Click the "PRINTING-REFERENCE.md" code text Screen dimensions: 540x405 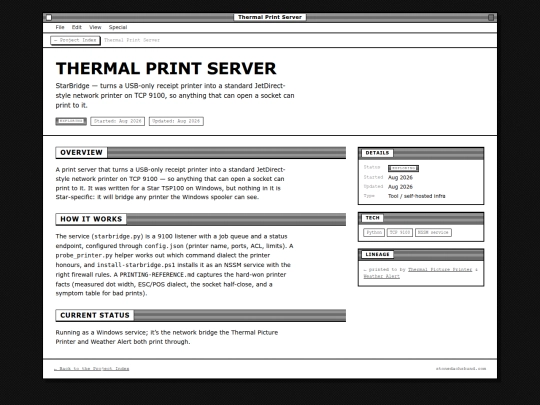[157, 274]
